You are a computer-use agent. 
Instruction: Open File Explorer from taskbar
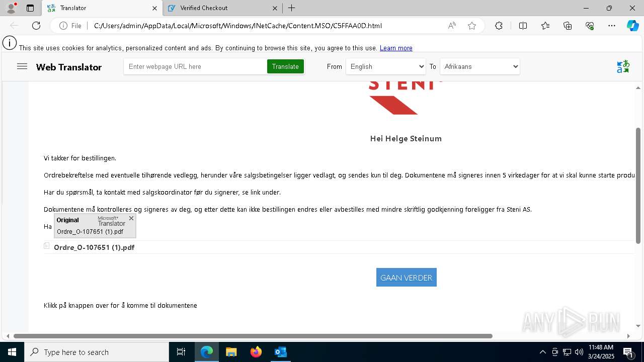231,352
